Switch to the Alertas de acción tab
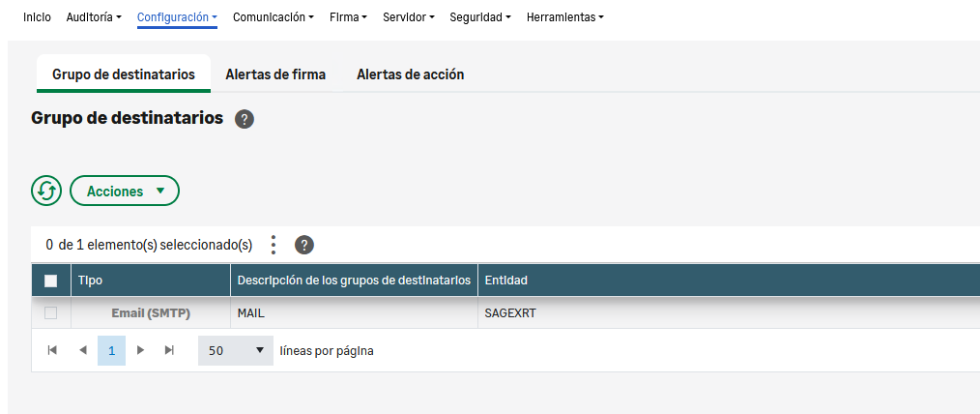980x414 pixels. click(410, 74)
